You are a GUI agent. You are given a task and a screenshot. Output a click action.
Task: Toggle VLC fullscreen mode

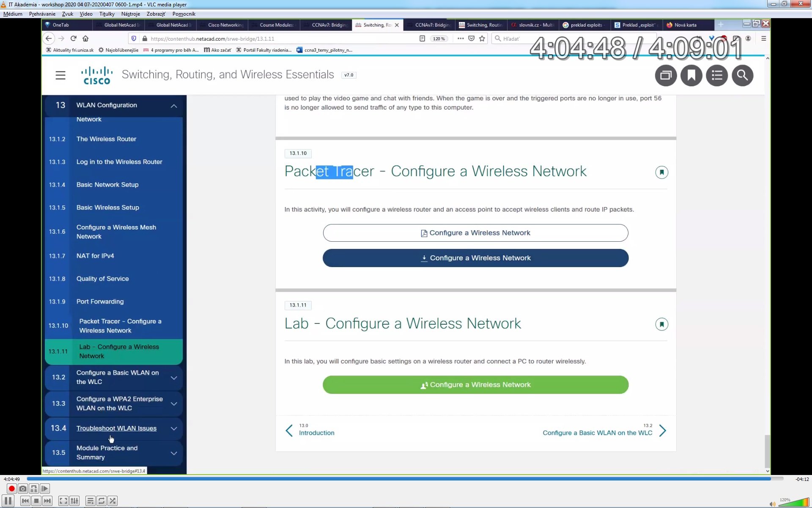coord(63,501)
